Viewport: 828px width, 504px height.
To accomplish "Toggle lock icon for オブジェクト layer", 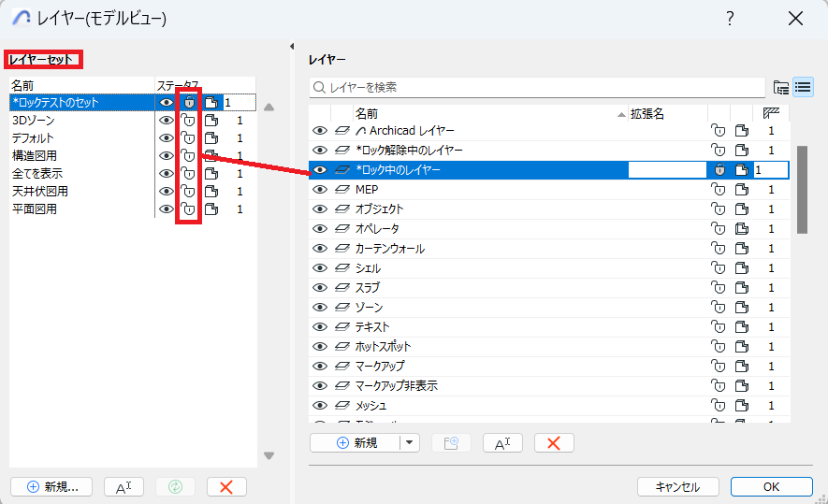I will click(719, 209).
